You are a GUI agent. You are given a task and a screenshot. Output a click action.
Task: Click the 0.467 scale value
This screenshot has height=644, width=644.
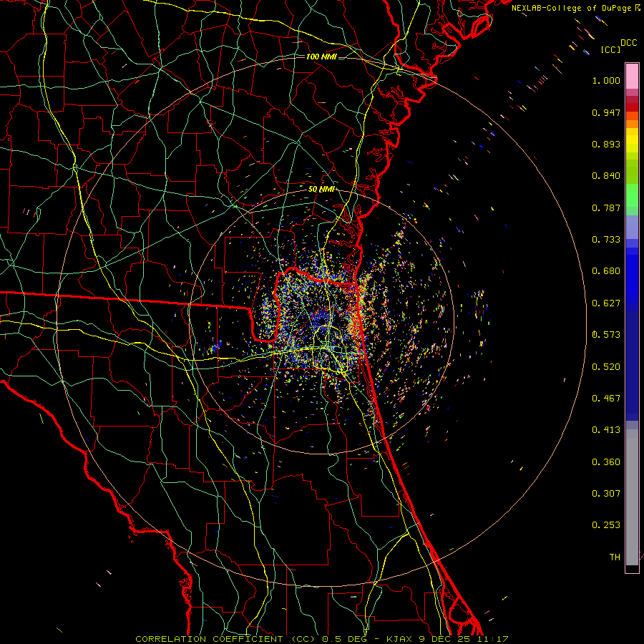pos(606,399)
